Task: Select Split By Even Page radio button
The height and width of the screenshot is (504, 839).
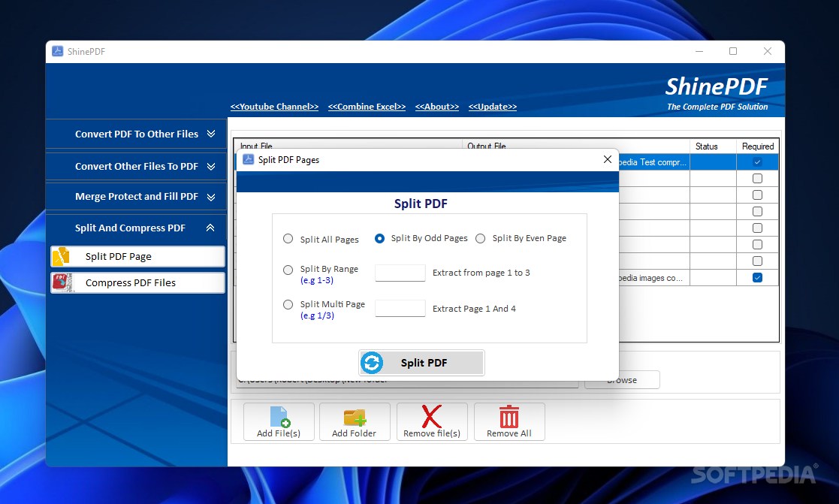Action: pyautogui.click(x=481, y=239)
